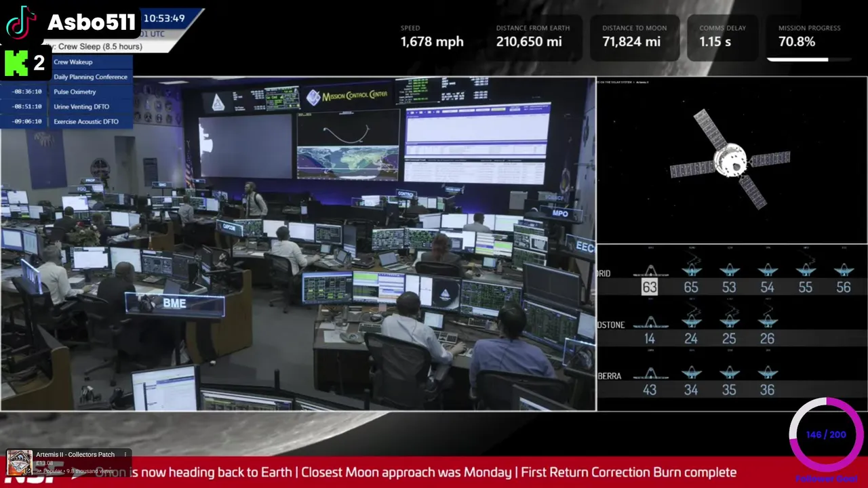The height and width of the screenshot is (488, 868).
Task: Select Goldstone antenna 24 dish icon
Action: 691,320
